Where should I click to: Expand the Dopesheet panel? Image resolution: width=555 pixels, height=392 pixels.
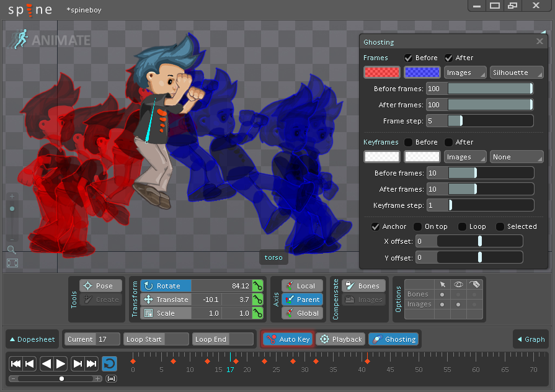click(32, 339)
